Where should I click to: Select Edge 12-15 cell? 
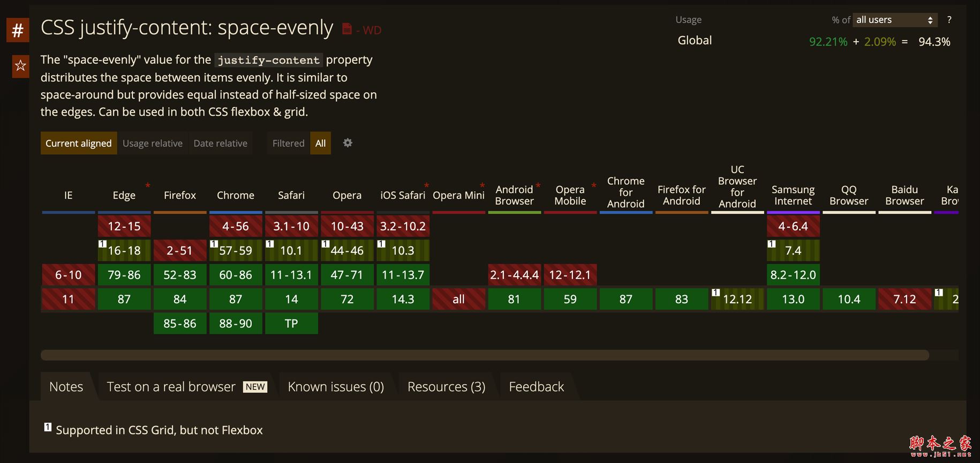[124, 226]
